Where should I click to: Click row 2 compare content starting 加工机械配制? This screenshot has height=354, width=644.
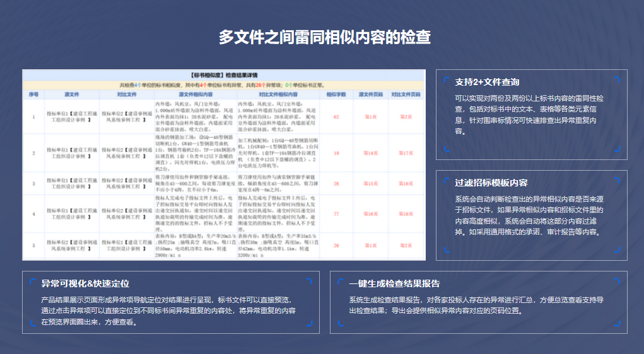278,153
